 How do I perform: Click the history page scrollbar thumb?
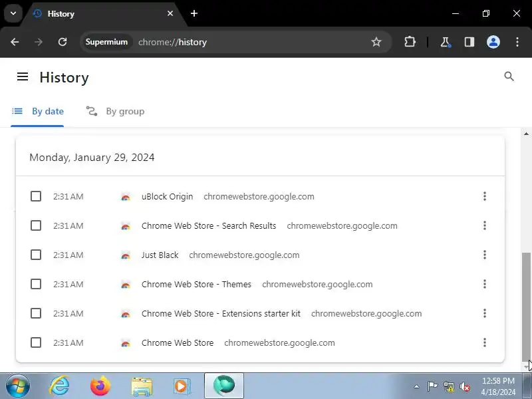pos(526,307)
